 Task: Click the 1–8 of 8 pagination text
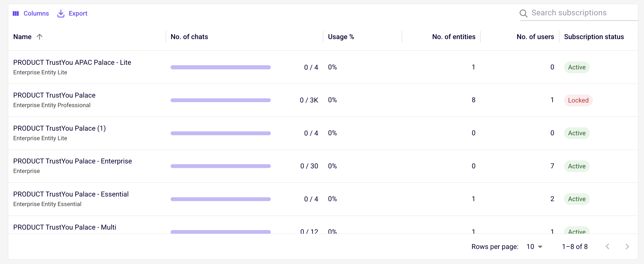[575, 247]
